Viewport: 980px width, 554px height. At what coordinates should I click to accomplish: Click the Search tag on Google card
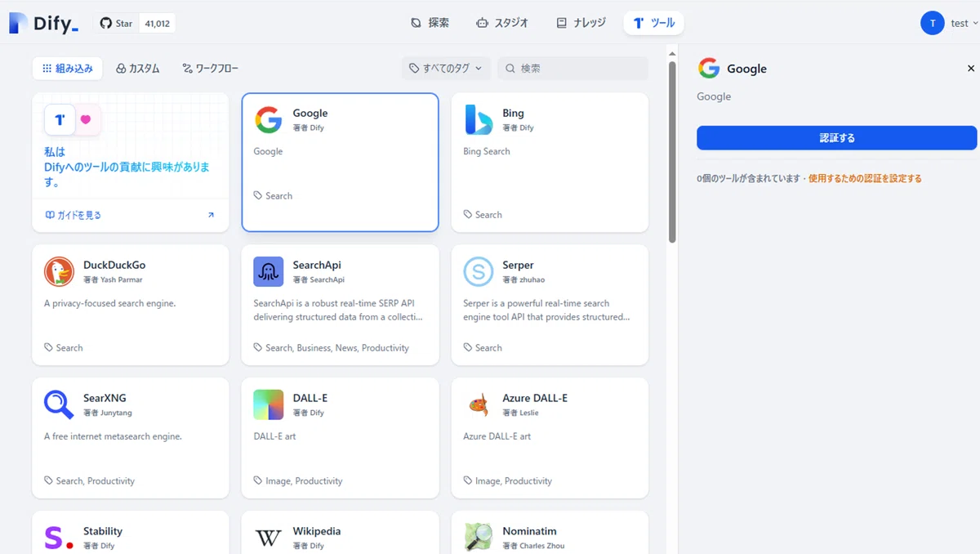[x=273, y=196]
